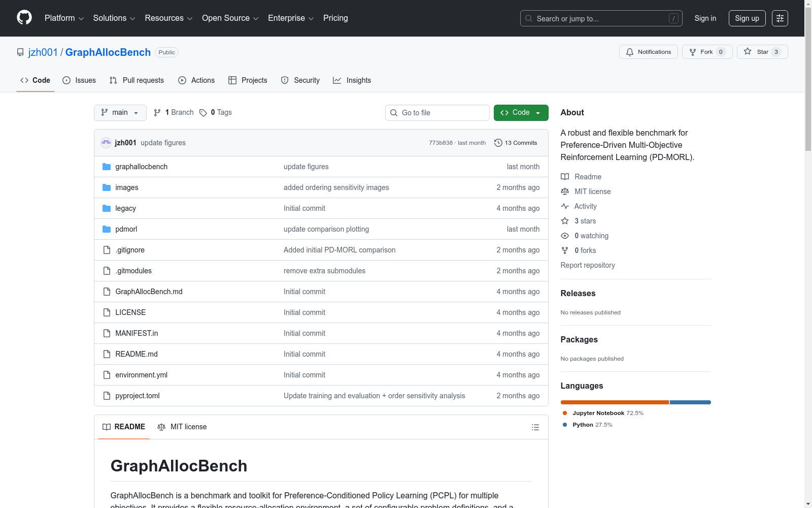Switch to the Pull requests tab
812x508 pixels.
137,80
